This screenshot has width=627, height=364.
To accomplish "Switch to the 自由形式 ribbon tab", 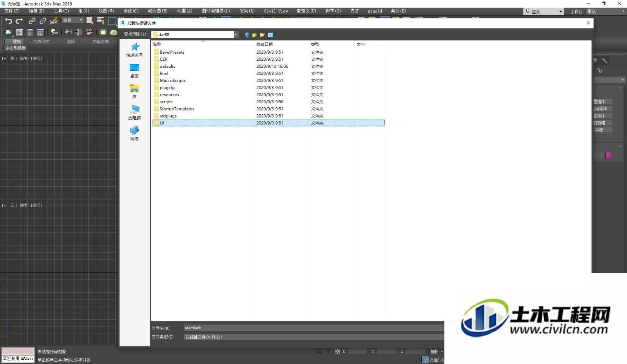I will [x=41, y=42].
